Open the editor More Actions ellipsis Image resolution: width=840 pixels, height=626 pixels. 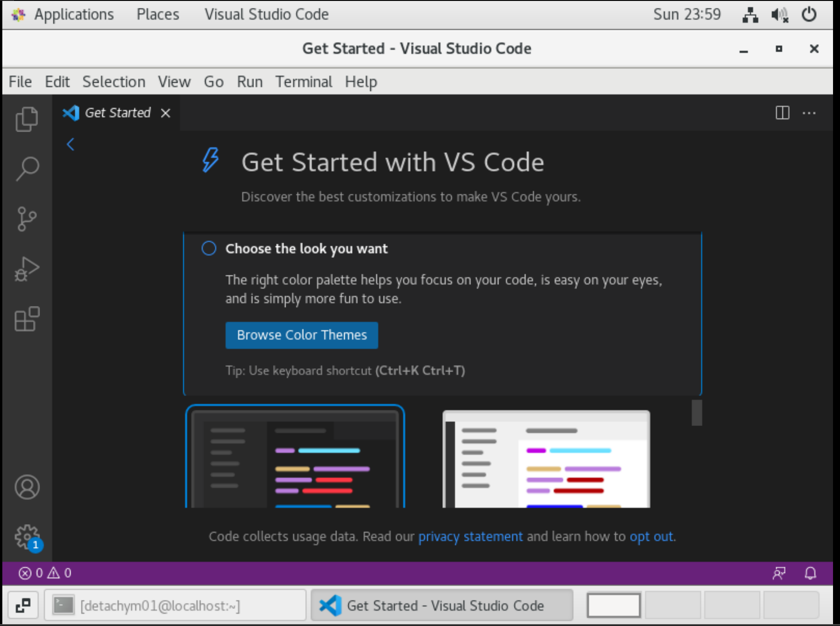point(809,113)
